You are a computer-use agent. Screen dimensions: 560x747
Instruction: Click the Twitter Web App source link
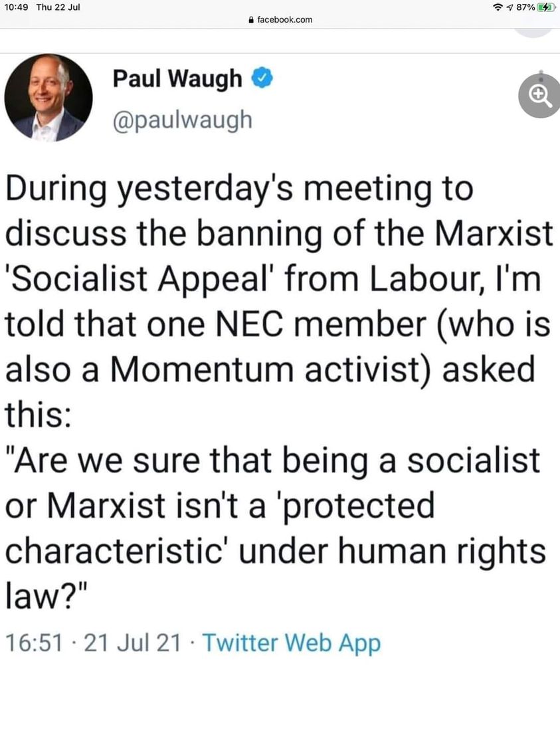291,643
